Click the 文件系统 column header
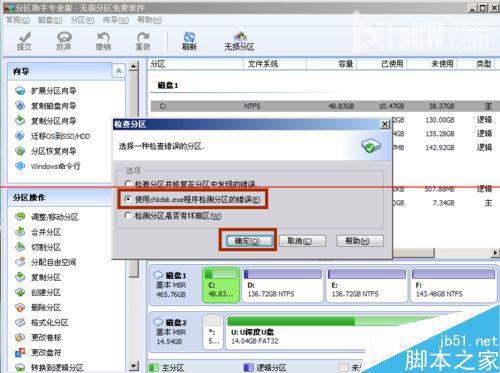This screenshot has height=373, width=500. [275, 64]
